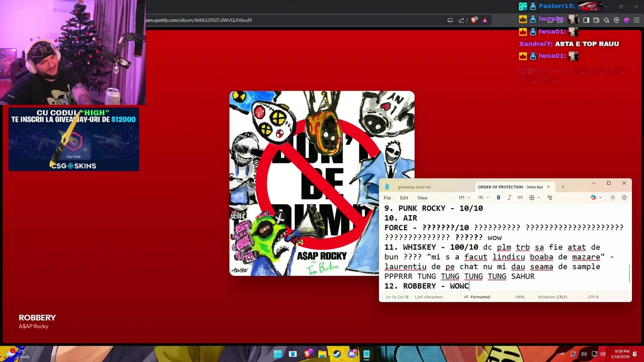Open Notepad settings gear
Image resolution: width=644 pixels, height=362 pixels.
(624, 198)
